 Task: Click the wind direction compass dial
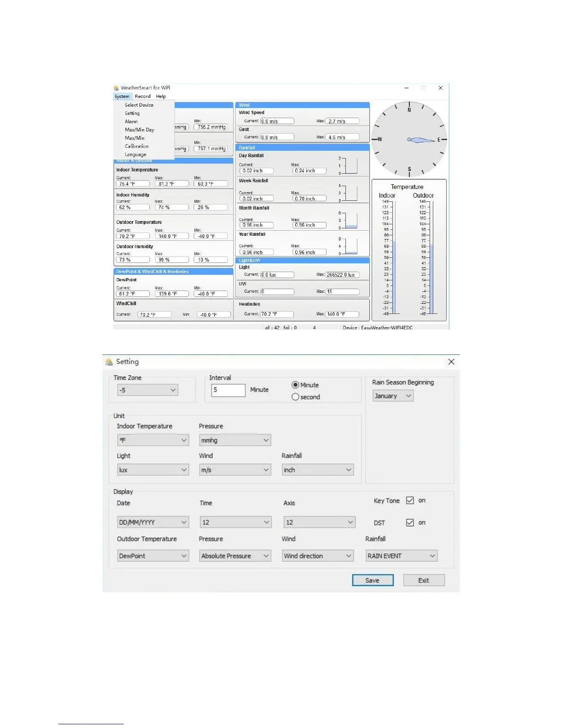[x=409, y=139]
